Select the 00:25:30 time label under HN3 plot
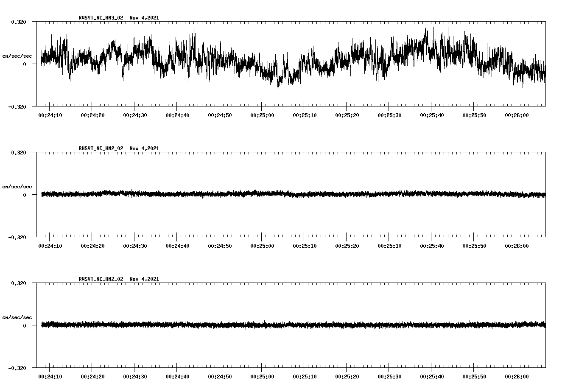Image resolution: width=576 pixels, height=392 pixels. (x=390, y=115)
